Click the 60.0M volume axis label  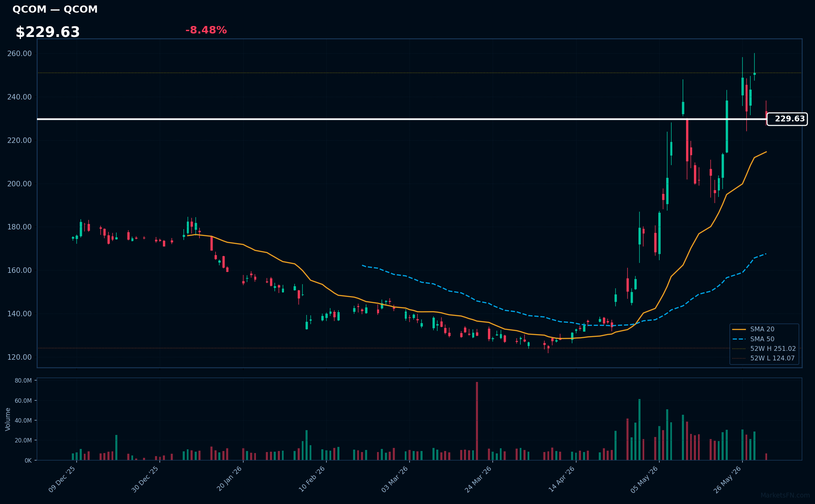tap(23, 401)
